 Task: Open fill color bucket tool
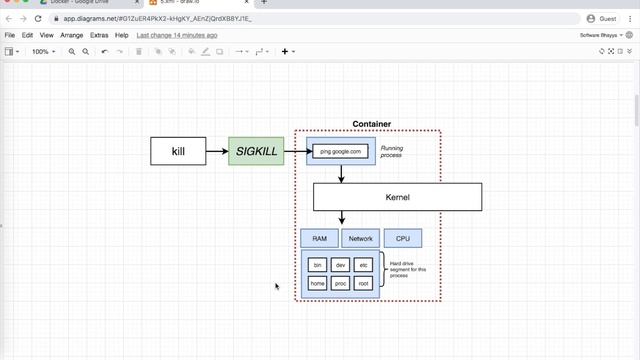click(191, 52)
